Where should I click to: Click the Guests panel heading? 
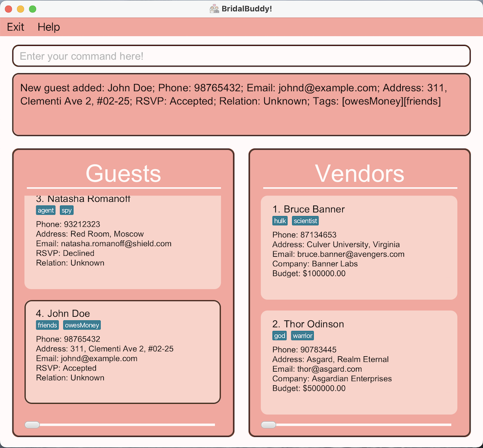point(123,173)
